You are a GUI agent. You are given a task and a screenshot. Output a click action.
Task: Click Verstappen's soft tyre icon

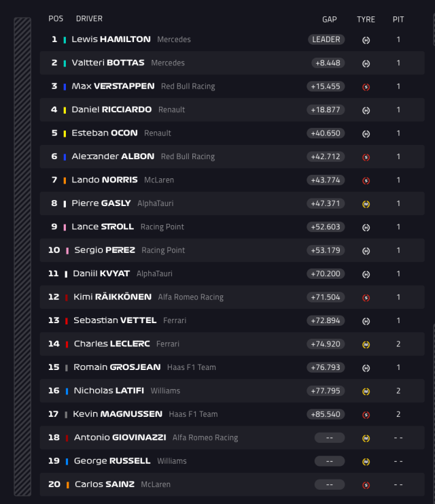(x=366, y=87)
